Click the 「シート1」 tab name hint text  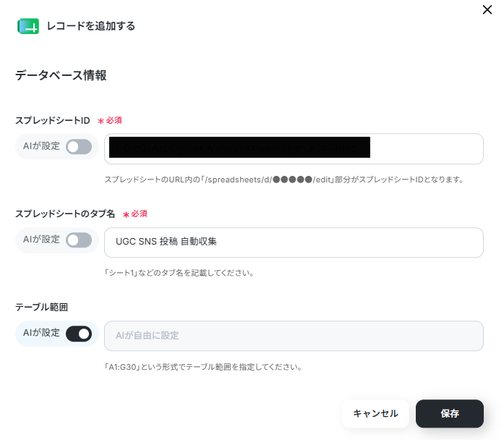(x=179, y=273)
